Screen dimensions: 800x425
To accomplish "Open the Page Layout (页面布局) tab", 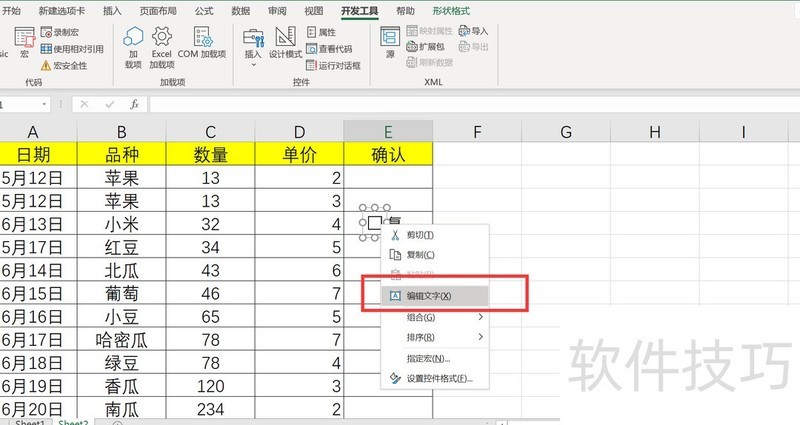I will click(158, 10).
